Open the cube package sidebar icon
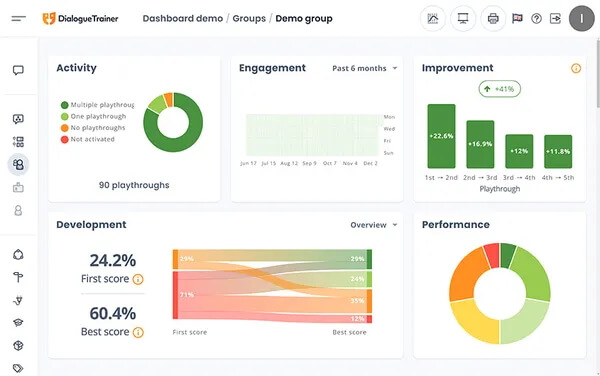Viewport: 600px width, 376px height. 18,346
